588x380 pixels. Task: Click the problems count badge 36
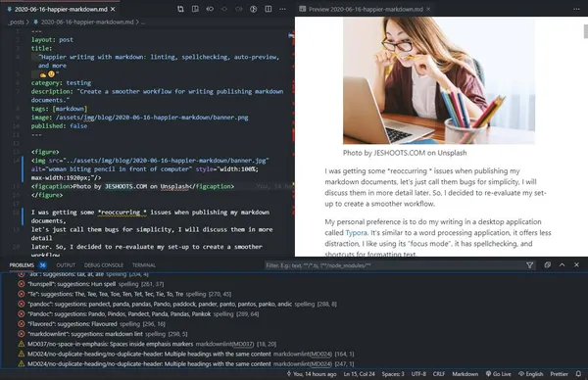(43, 265)
